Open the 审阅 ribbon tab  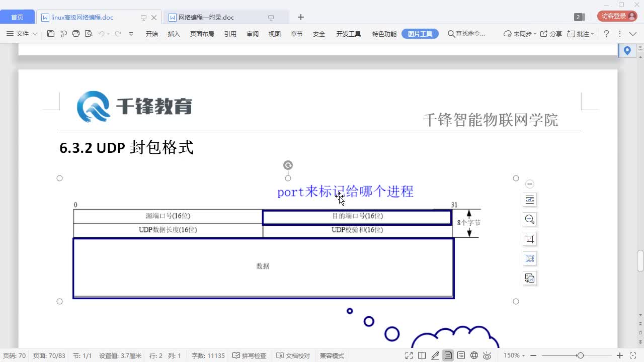(253, 34)
